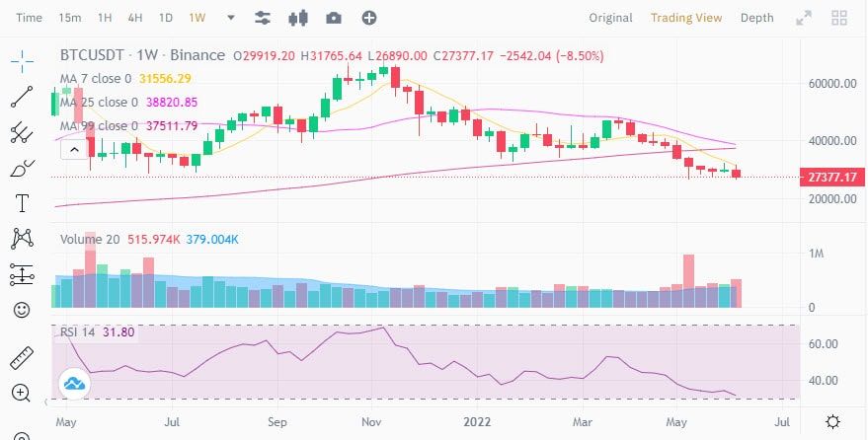Select the trend line drawing tool
Screen dimensions: 868x440
[22, 97]
